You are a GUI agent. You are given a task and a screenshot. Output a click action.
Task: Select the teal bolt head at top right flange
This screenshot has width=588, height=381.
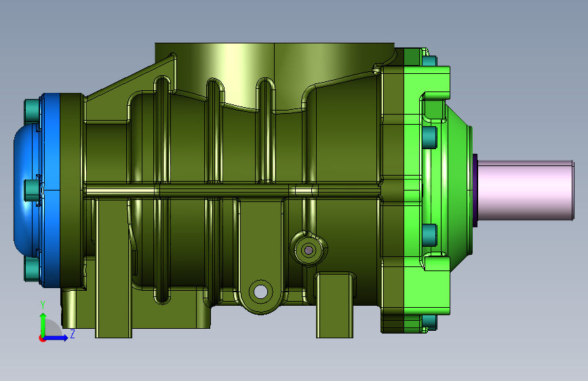430,61
